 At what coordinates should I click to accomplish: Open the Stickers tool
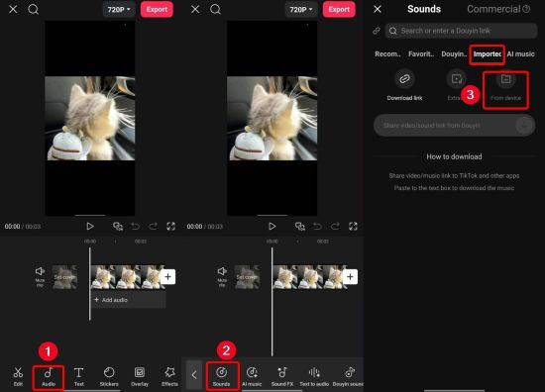[109, 377]
